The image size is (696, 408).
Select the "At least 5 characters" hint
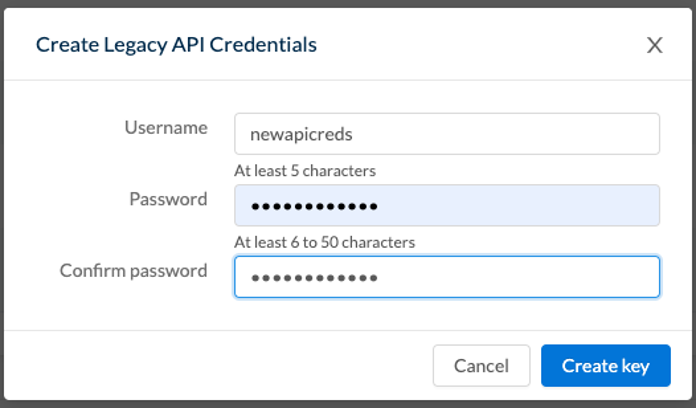tap(305, 170)
